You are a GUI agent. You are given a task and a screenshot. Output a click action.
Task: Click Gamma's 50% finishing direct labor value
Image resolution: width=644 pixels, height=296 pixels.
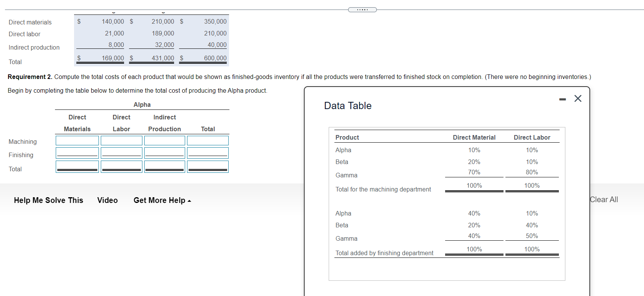tap(532, 236)
